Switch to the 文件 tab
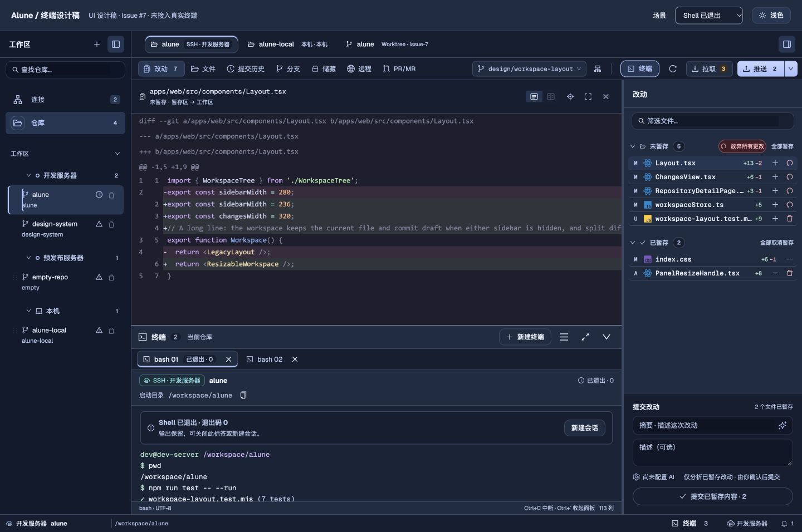Viewport: 802px width, 532px height. tap(203, 68)
